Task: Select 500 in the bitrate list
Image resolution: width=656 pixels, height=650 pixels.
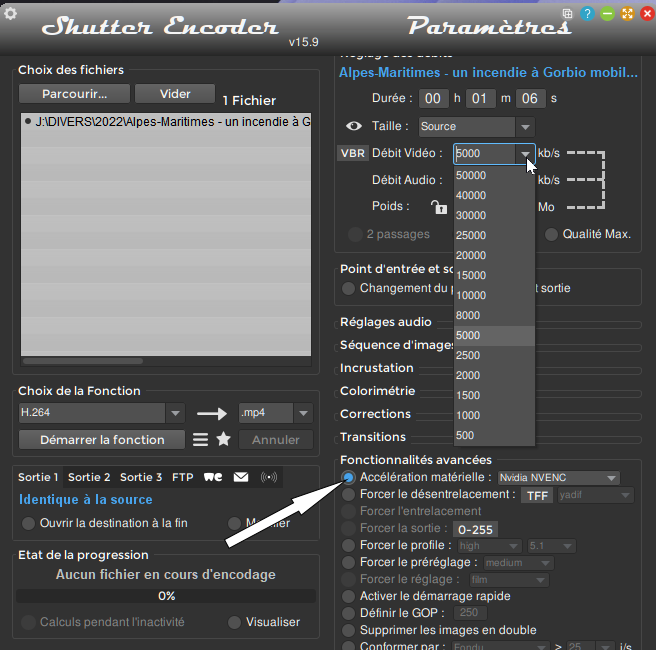Action: coord(494,435)
